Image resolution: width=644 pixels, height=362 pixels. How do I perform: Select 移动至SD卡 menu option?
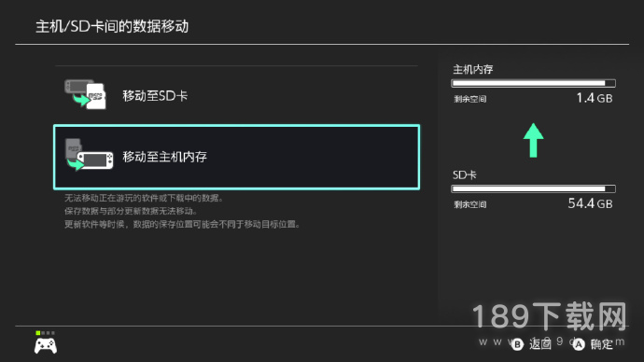pos(236,95)
